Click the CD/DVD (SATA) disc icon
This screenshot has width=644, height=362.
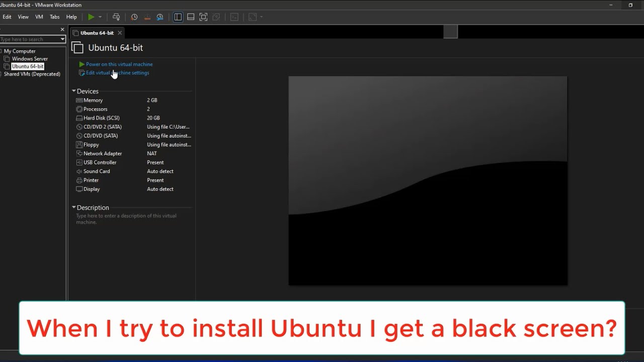point(79,136)
